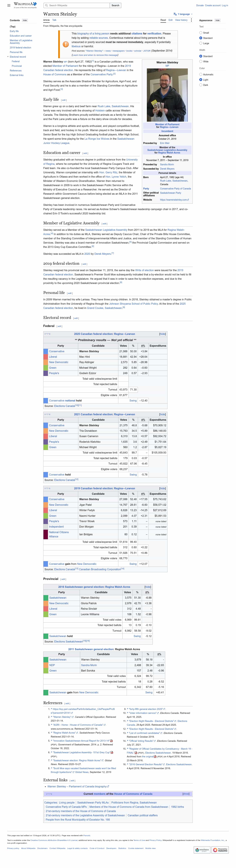Image resolution: width=236 pixels, height=868 pixels.
Task: Click the Search button
Action: coord(116,5)
